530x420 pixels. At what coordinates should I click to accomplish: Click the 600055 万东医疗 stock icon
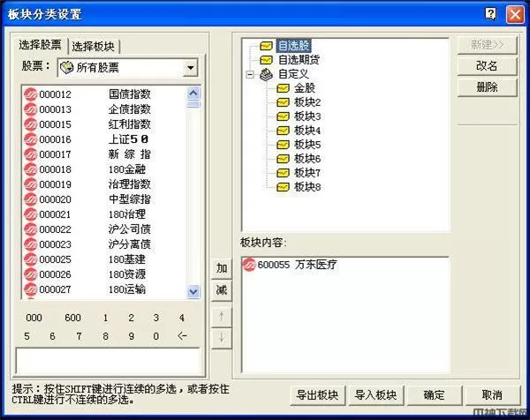[249, 265]
